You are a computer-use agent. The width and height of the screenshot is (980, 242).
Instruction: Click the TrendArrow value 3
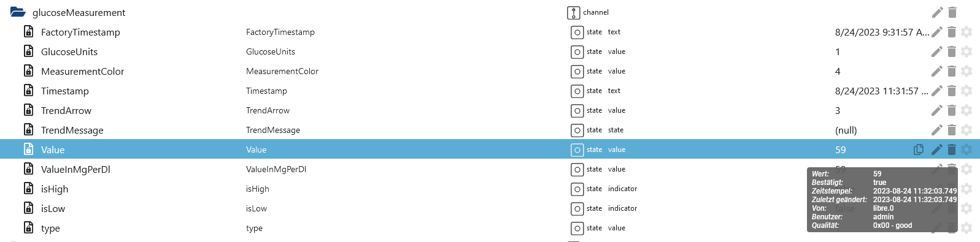(838, 110)
